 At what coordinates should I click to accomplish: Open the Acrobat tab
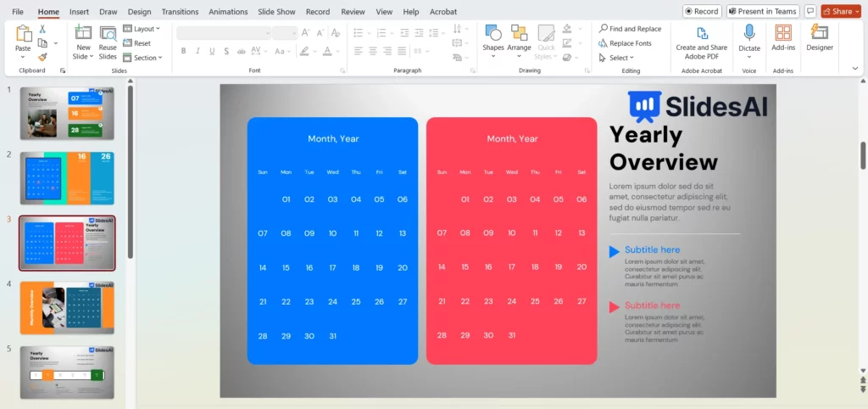[x=443, y=12]
